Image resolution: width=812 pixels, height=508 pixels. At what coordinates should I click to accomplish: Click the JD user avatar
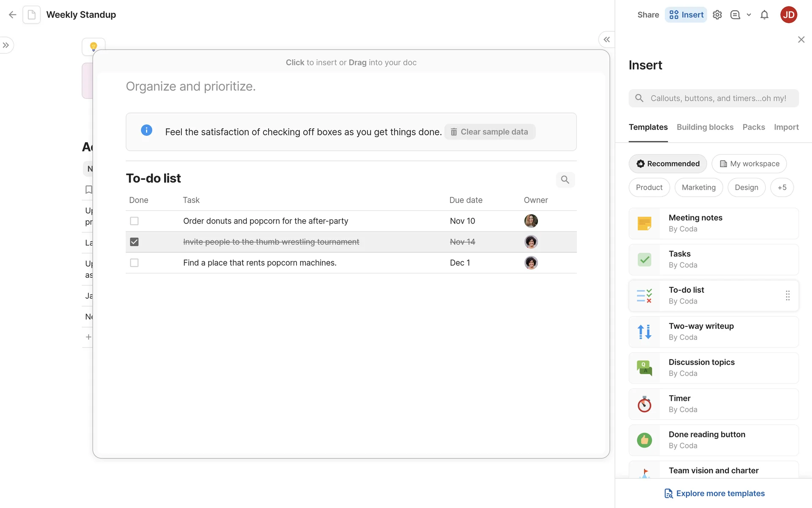point(788,15)
